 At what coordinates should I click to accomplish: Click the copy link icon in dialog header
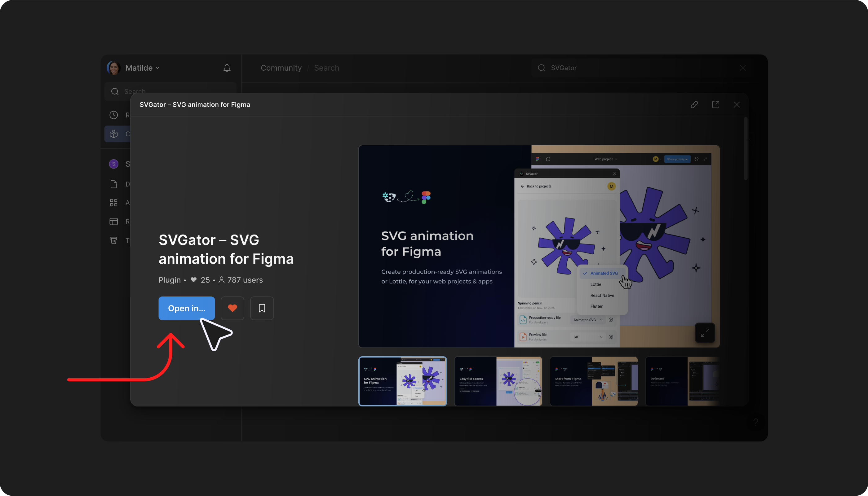coord(694,105)
